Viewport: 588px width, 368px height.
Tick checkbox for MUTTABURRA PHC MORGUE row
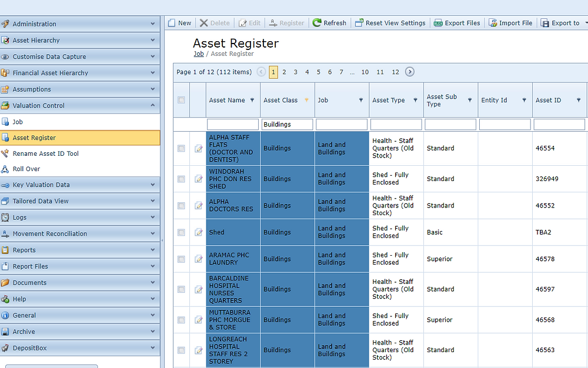tap(181, 320)
